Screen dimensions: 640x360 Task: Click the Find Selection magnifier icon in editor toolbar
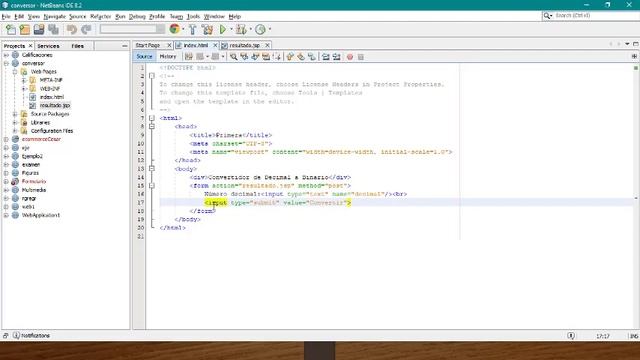[233, 57]
